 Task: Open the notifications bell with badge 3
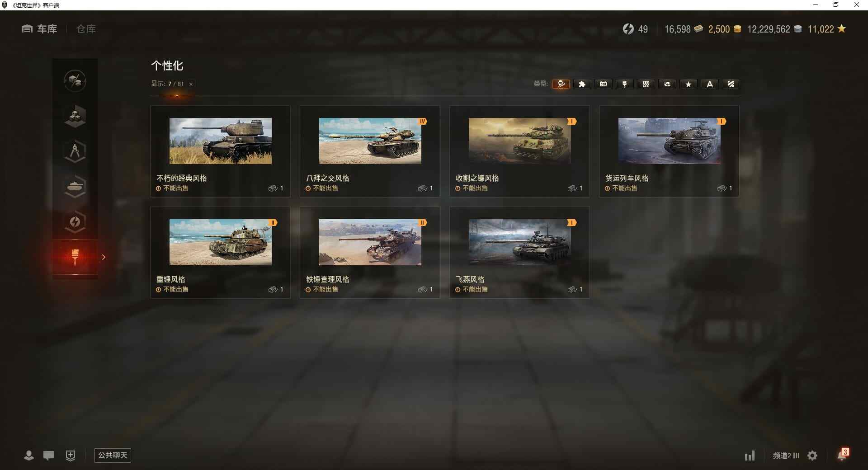coord(842,455)
